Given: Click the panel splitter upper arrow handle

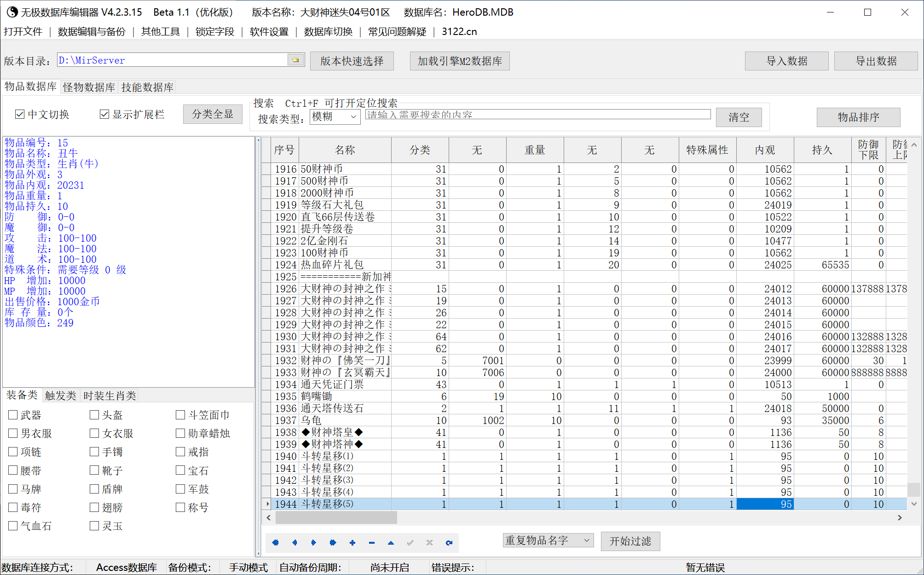Looking at the screenshot, I should (x=258, y=140).
